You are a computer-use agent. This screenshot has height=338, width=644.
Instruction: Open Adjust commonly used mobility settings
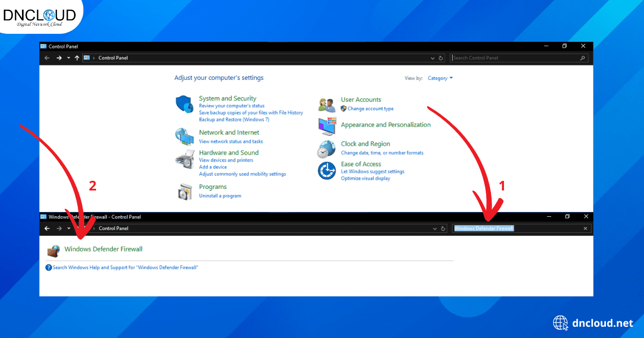click(243, 174)
